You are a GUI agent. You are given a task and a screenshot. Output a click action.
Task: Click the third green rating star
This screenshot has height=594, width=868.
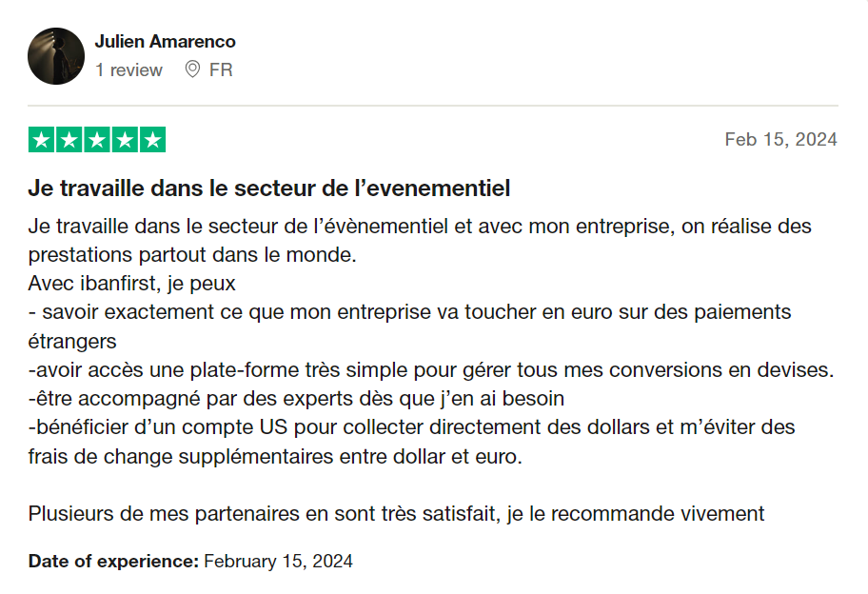point(97,140)
